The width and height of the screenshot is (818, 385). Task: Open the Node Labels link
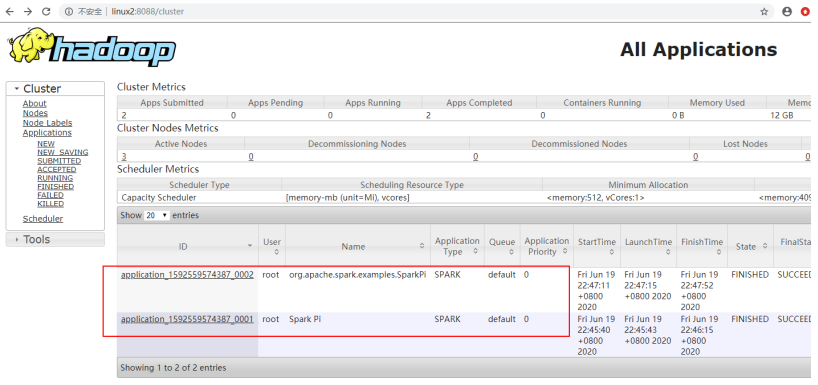point(47,123)
